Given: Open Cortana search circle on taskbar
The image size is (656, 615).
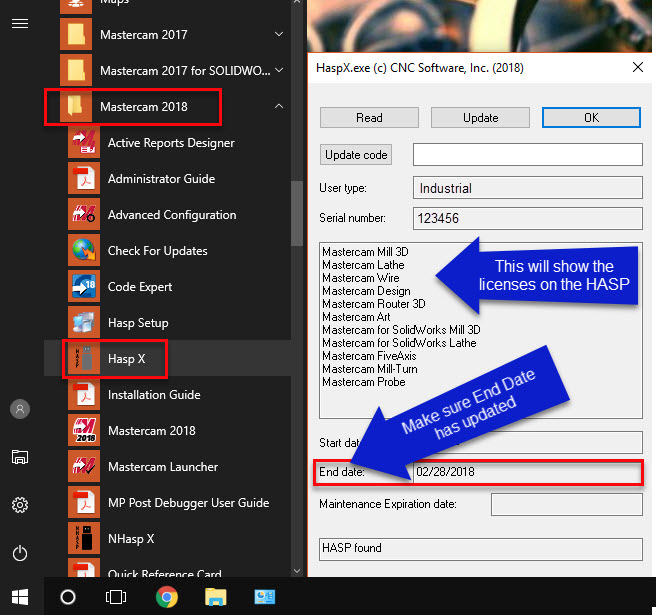Looking at the screenshot, I should tap(68, 597).
